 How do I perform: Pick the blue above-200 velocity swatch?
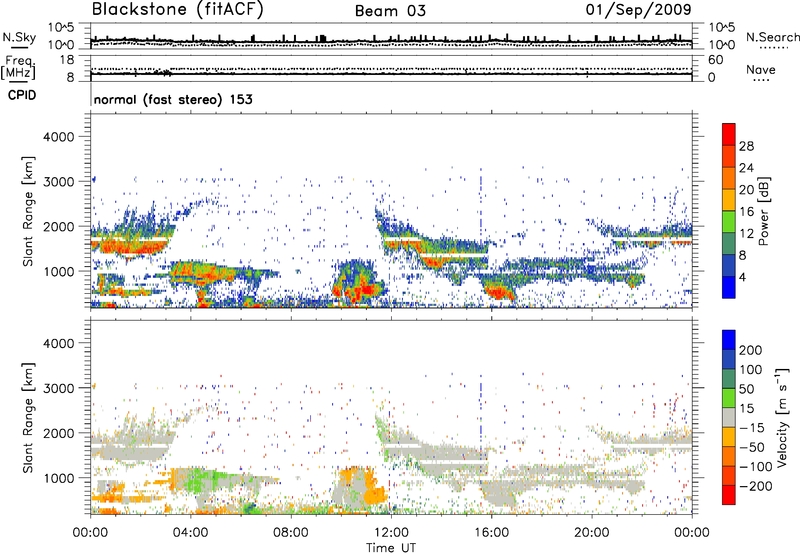[x=729, y=340]
